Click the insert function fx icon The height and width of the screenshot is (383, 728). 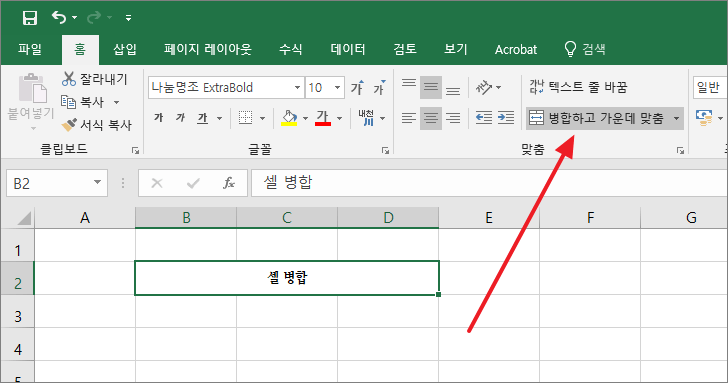click(x=229, y=183)
